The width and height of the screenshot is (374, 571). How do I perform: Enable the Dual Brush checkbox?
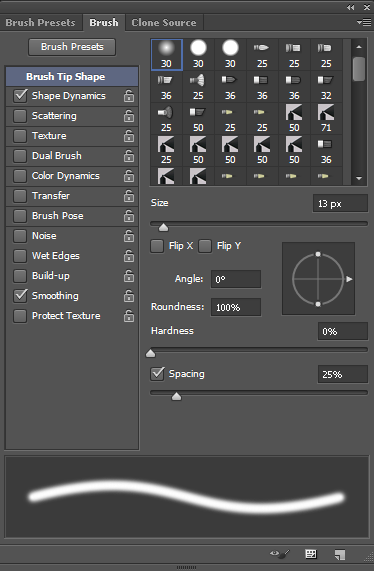coord(20,156)
